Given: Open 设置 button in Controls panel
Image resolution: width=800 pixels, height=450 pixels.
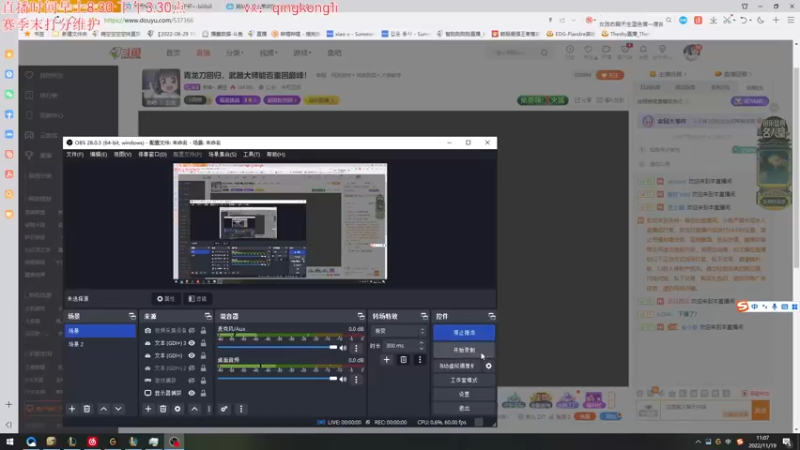Looking at the screenshot, I should pos(464,394).
